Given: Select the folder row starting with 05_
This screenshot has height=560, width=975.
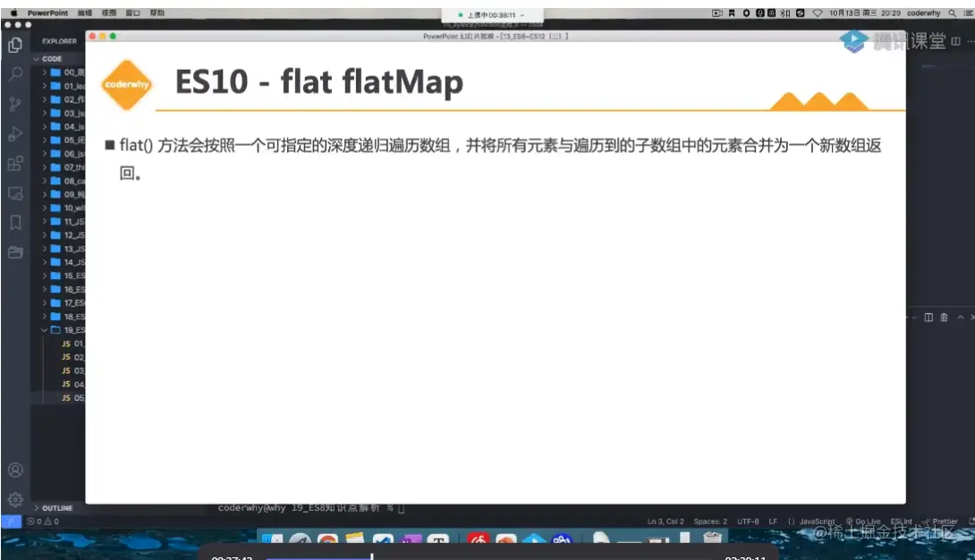Looking at the screenshot, I should click(x=58, y=140).
